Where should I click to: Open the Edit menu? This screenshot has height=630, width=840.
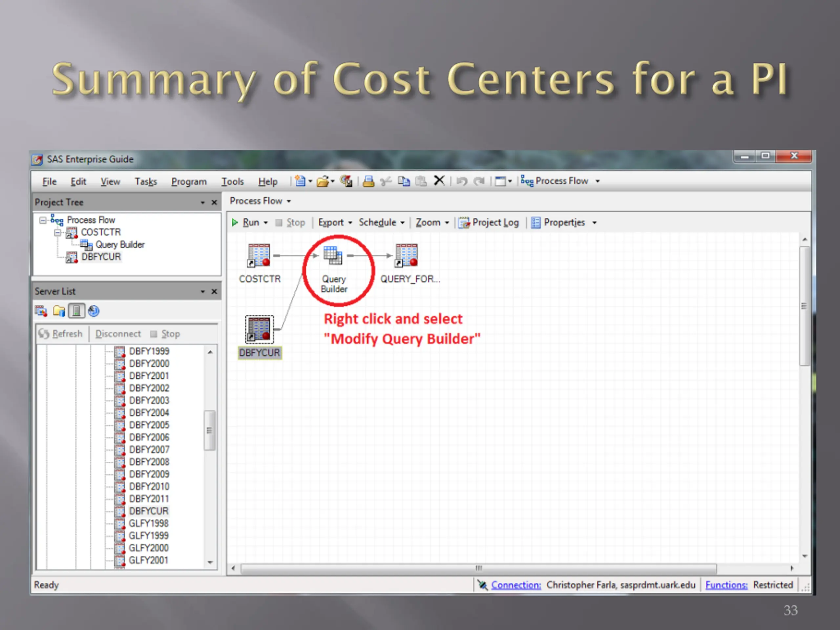pos(78,181)
